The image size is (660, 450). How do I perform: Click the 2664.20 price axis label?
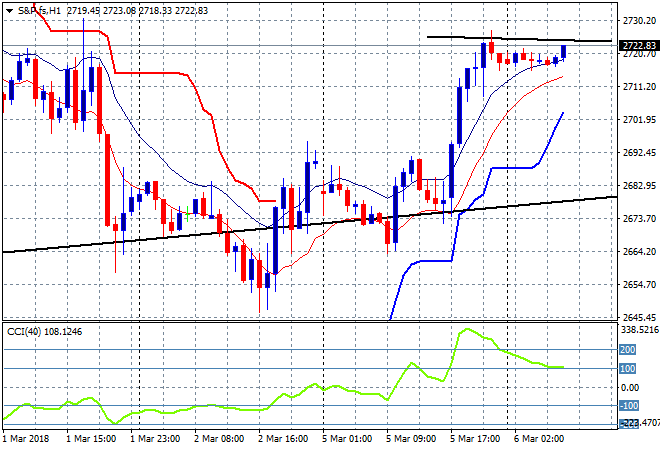click(x=639, y=252)
